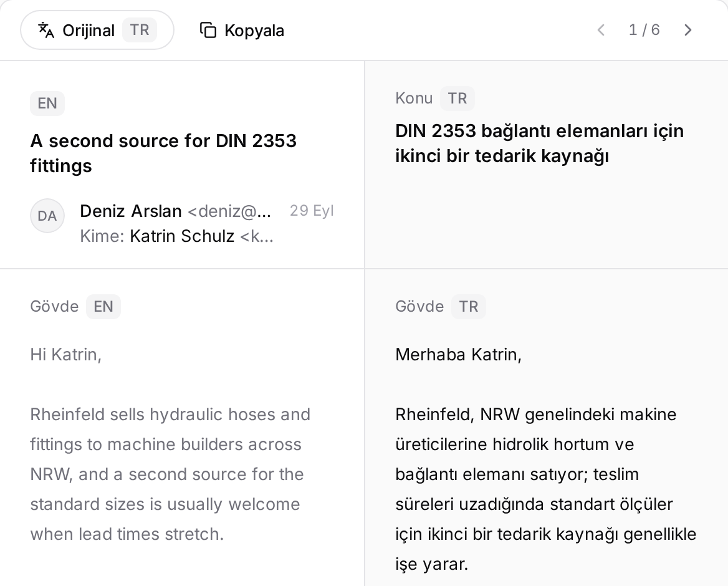728x586 pixels.
Task: Click the greeting "Hi Katrin,"
Action: [66, 355]
